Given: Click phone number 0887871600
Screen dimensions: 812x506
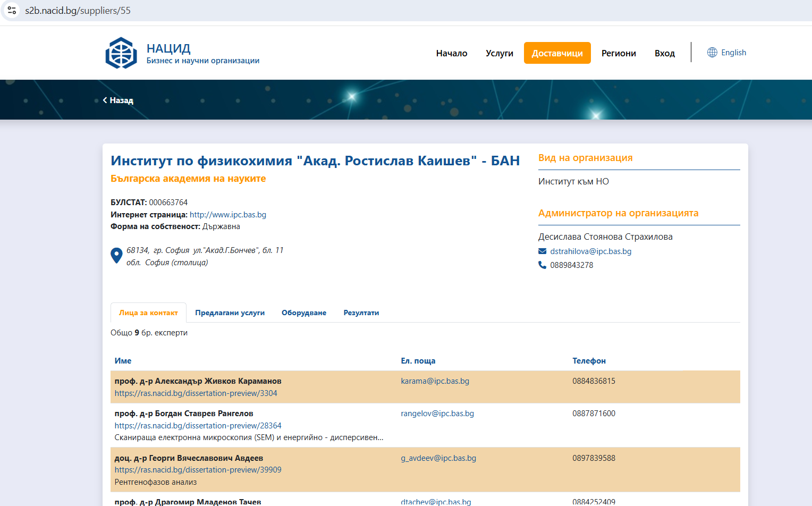Looking at the screenshot, I should coord(594,414).
